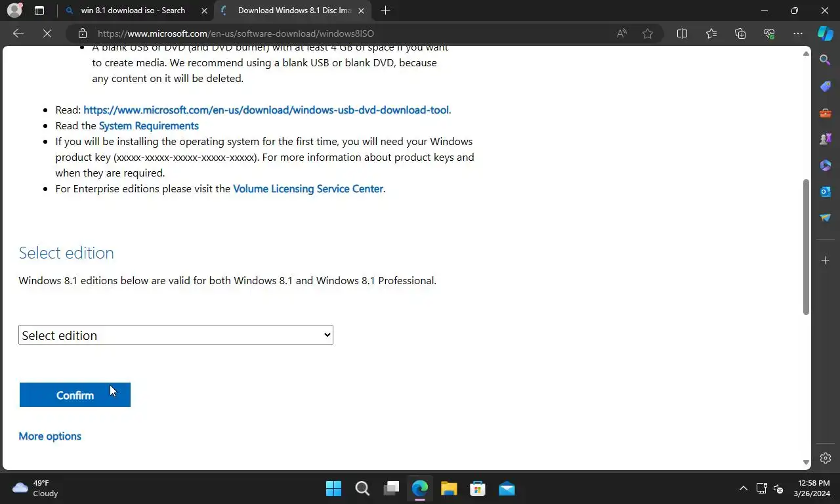Open sidebar Outlook icon
The image size is (840, 504).
pos(826,192)
